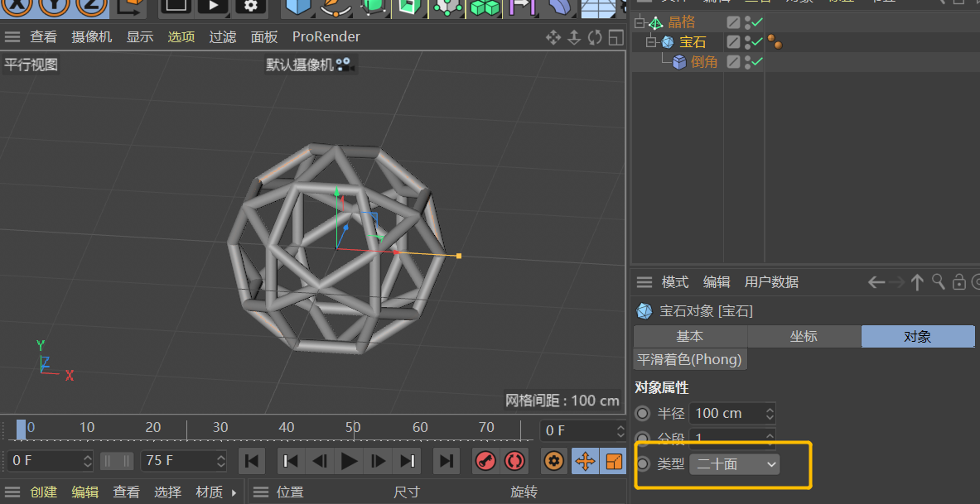
Task: Click the attribute manager back arrow
Action: [x=876, y=282]
